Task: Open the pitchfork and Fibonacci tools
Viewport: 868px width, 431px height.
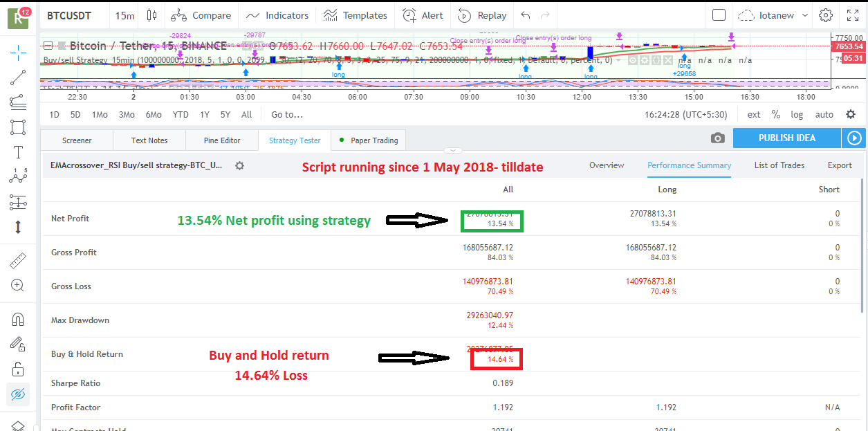Action: (x=18, y=102)
